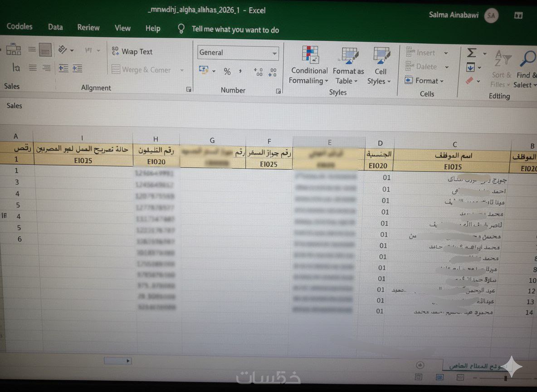Expand the AutoSum dropdown arrow
This screenshot has height=392, width=537.
(484, 54)
